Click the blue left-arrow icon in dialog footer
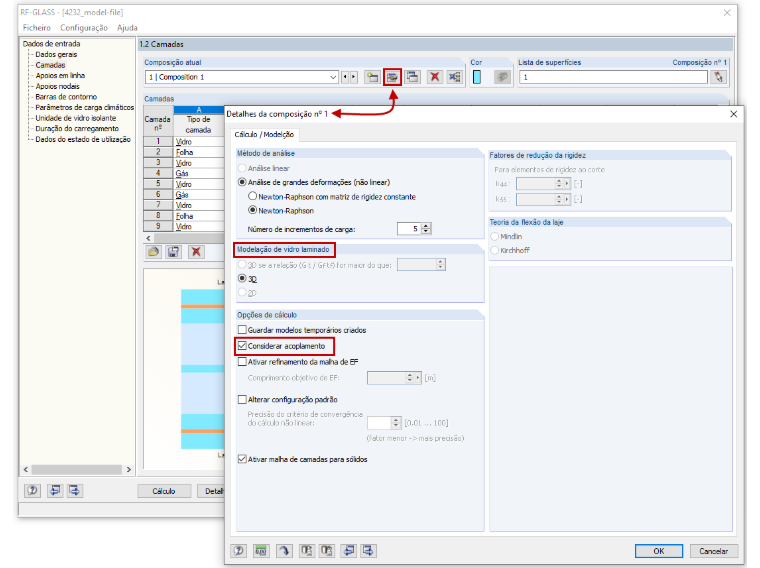 (348, 551)
